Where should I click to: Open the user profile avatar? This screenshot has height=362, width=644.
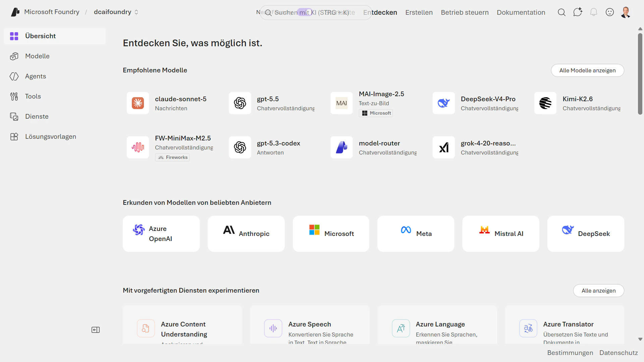[626, 12]
